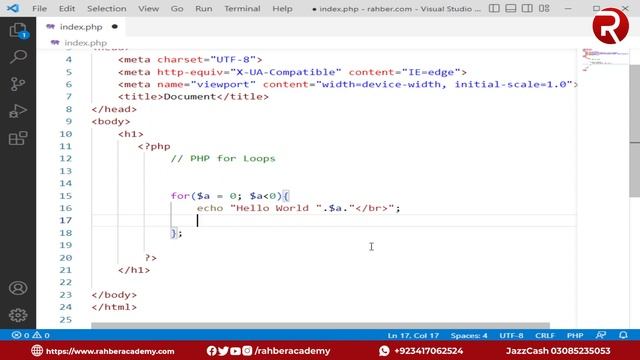Click the <?php opening tag

pos(154,146)
